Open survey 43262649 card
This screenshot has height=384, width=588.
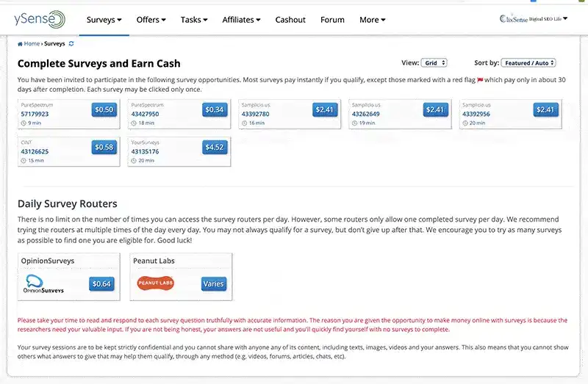(x=365, y=114)
